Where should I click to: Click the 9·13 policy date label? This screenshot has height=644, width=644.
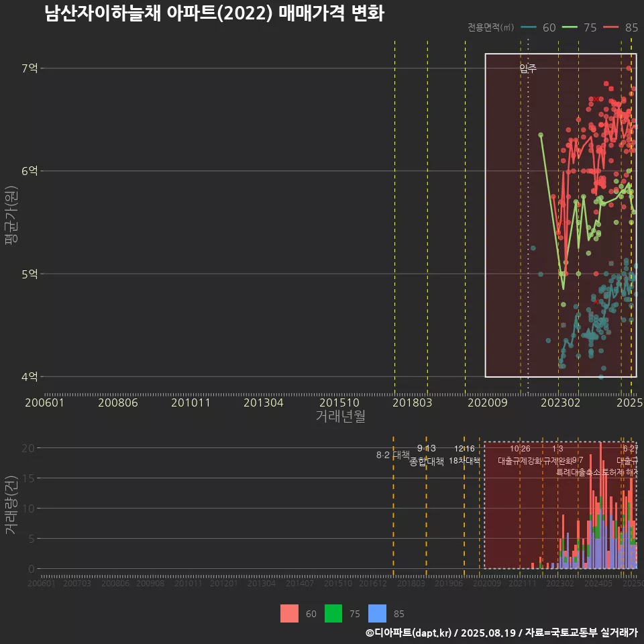click(427, 448)
